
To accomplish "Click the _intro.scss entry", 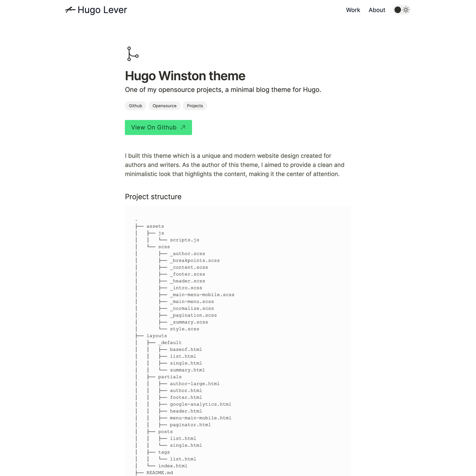I will point(186,288).
